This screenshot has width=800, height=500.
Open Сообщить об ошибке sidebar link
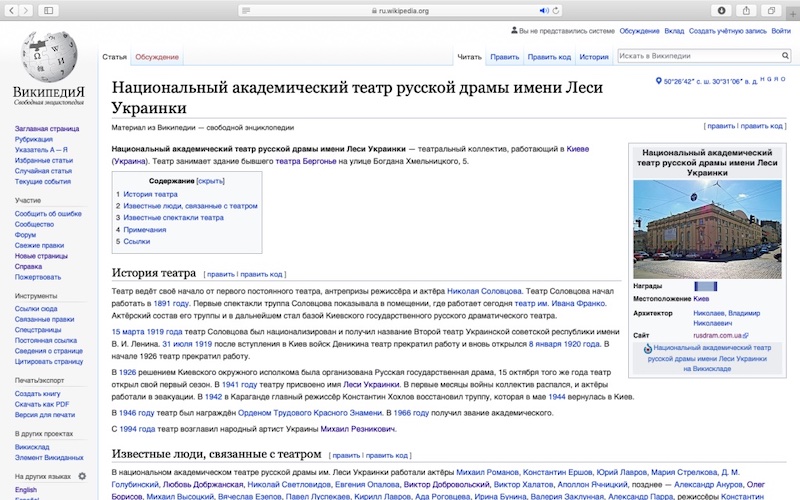click(x=48, y=214)
